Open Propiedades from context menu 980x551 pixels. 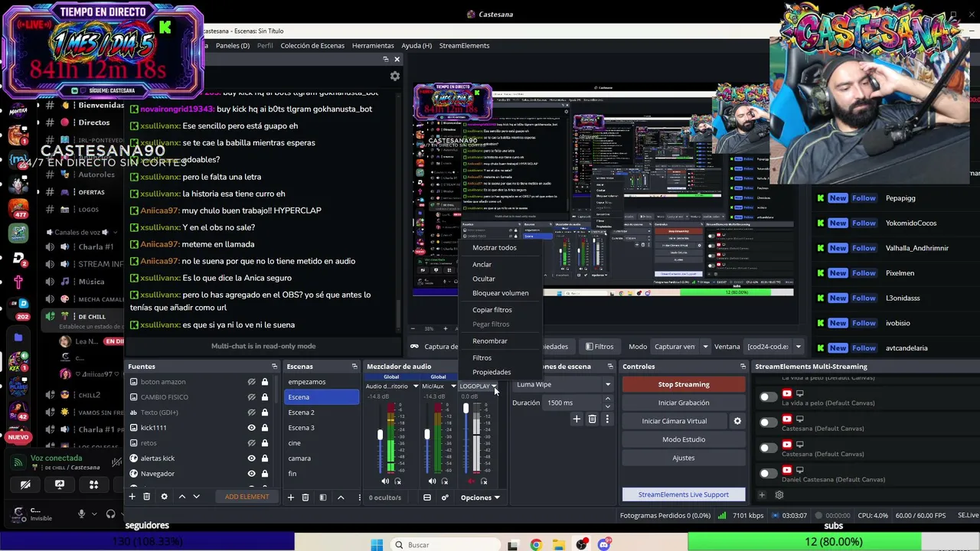tap(492, 372)
